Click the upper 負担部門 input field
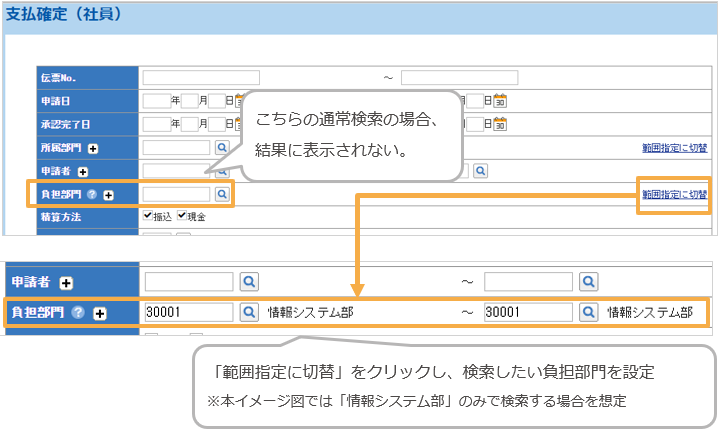Viewport: 723px width, 434px height. [176, 194]
